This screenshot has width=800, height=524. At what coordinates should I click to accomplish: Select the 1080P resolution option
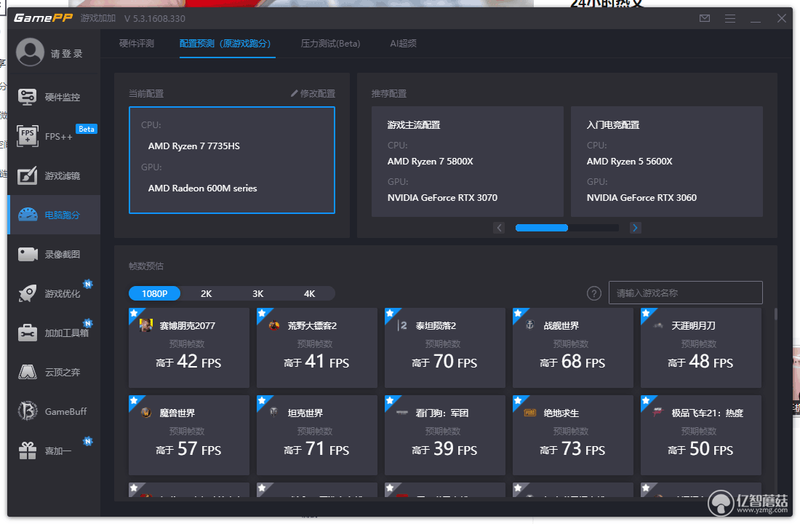point(155,293)
